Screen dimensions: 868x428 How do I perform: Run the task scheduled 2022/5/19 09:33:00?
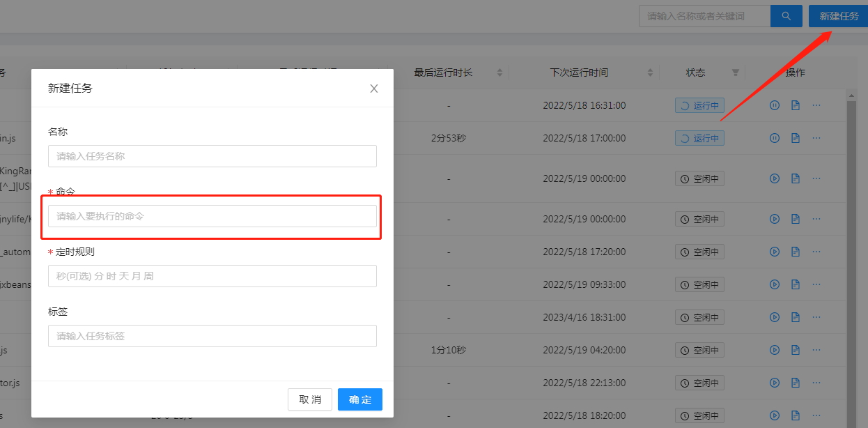pyautogui.click(x=774, y=284)
